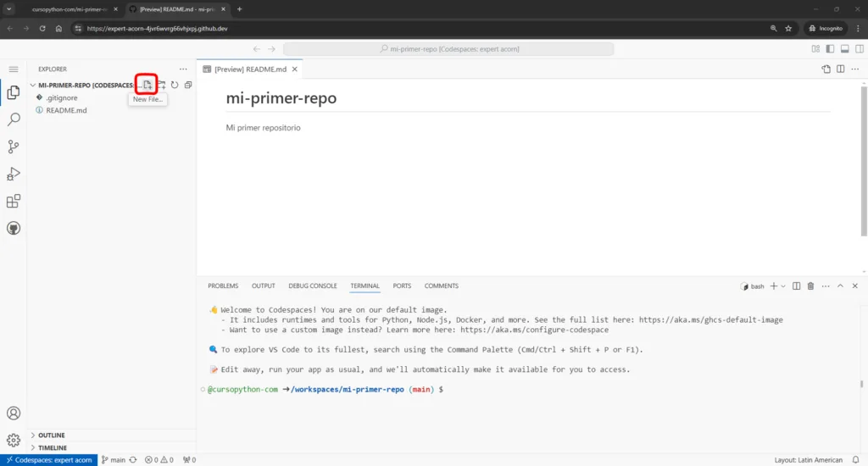The width and height of the screenshot is (868, 466).
Task: Open the Source Control view
Action: [x=14, y=147]
